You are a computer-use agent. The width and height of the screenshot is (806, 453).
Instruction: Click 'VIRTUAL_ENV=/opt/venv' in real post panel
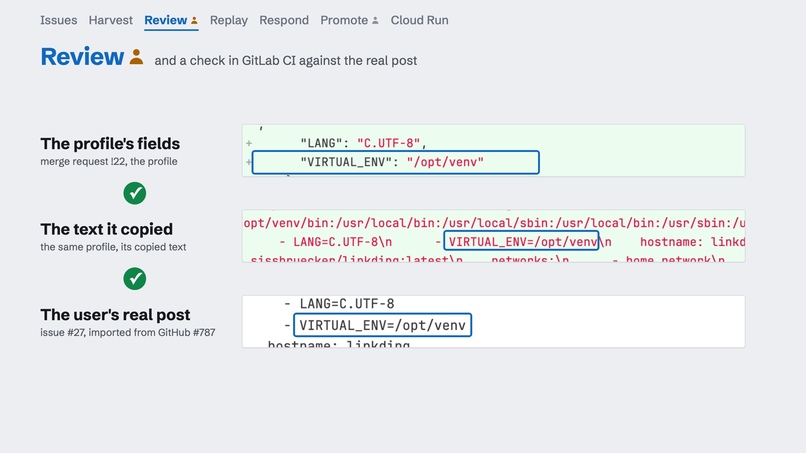[x=382, y=325]
